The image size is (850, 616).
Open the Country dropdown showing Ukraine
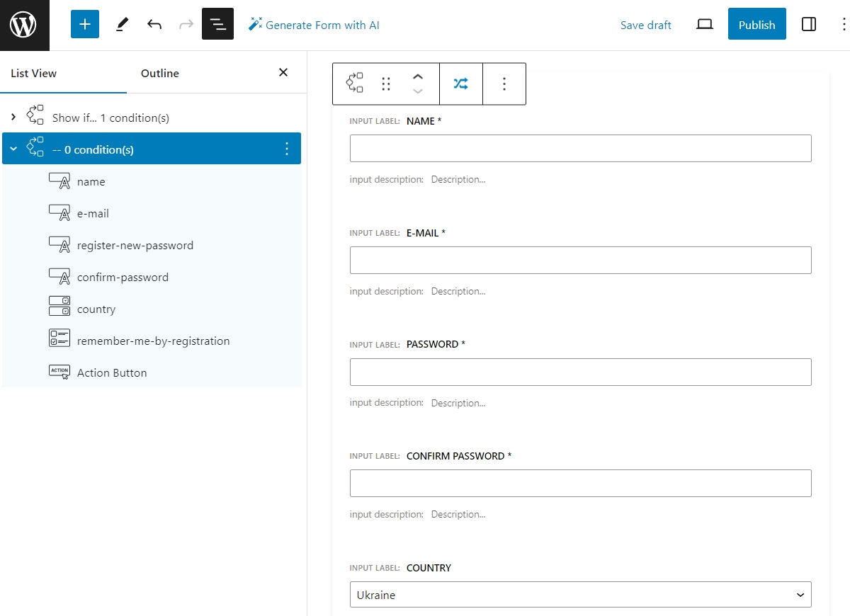[x=580, y=595]
